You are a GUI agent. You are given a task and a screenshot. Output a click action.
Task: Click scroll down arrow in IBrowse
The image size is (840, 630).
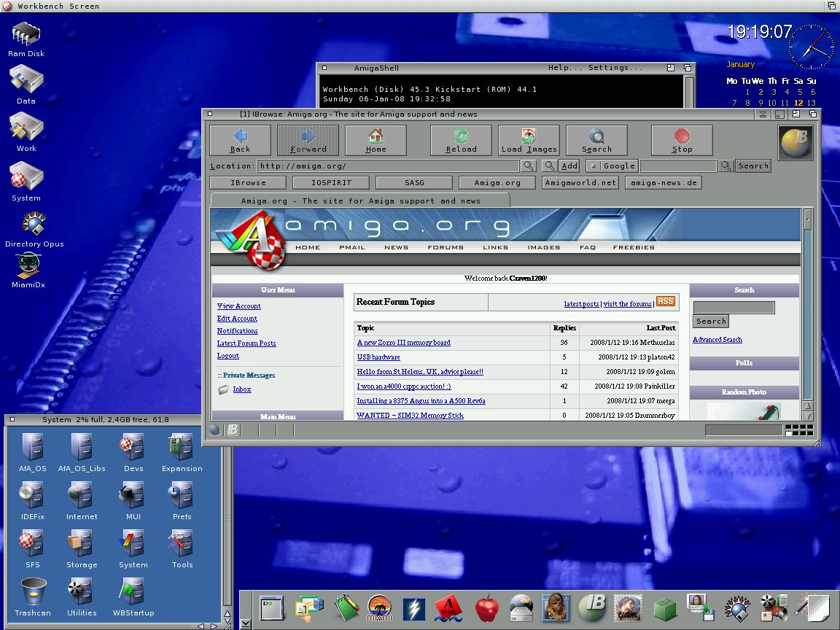tap(808, 416)
